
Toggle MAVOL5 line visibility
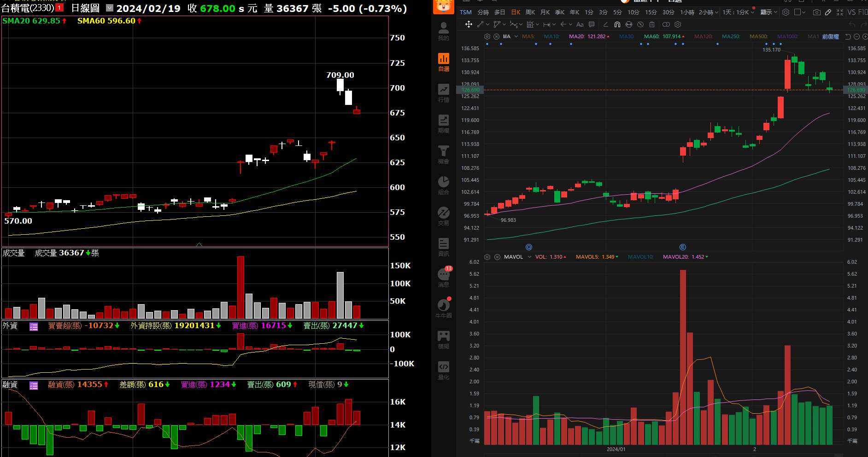[x=597, y=257]
